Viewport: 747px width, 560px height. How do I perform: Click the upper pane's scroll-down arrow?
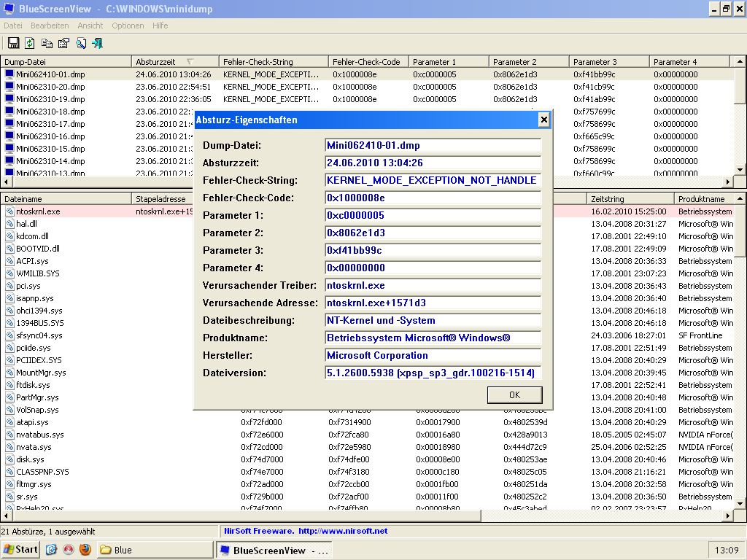click(x=740, y=169)
